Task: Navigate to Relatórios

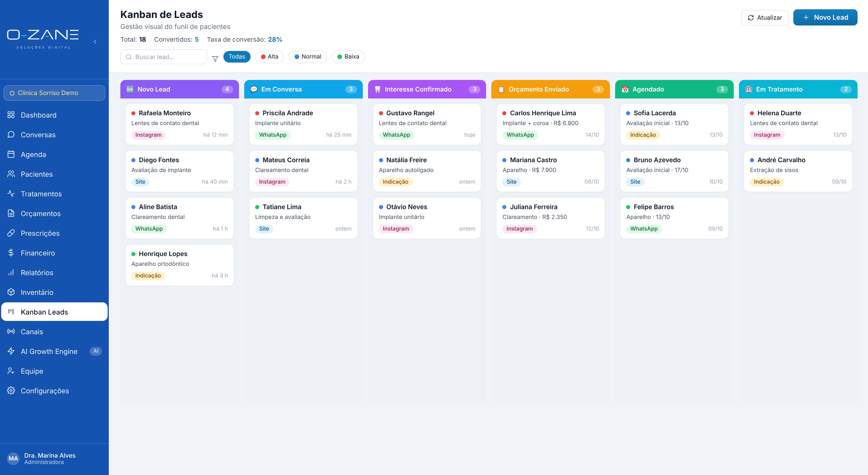Action: [54, 272]
